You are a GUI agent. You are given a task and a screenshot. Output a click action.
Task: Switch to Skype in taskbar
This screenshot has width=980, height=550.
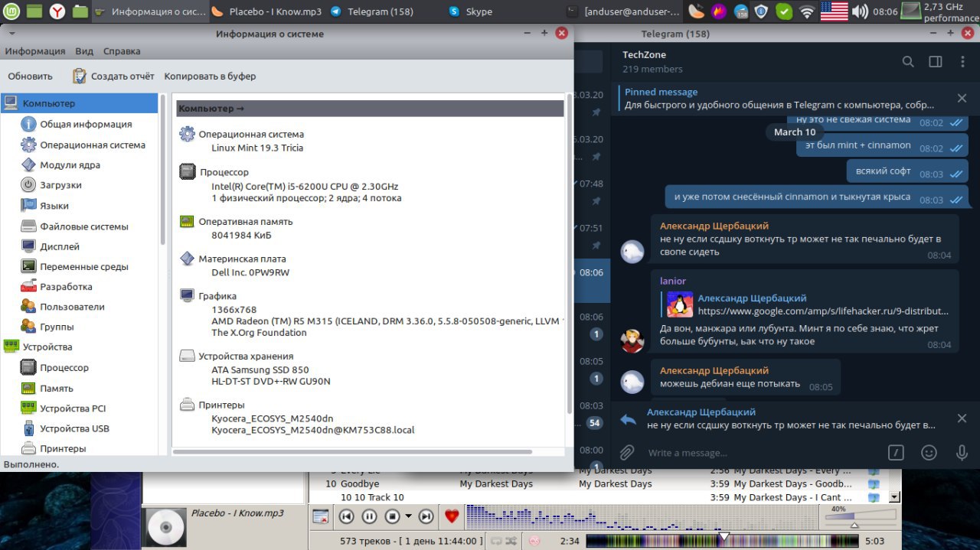click(471, 11)
